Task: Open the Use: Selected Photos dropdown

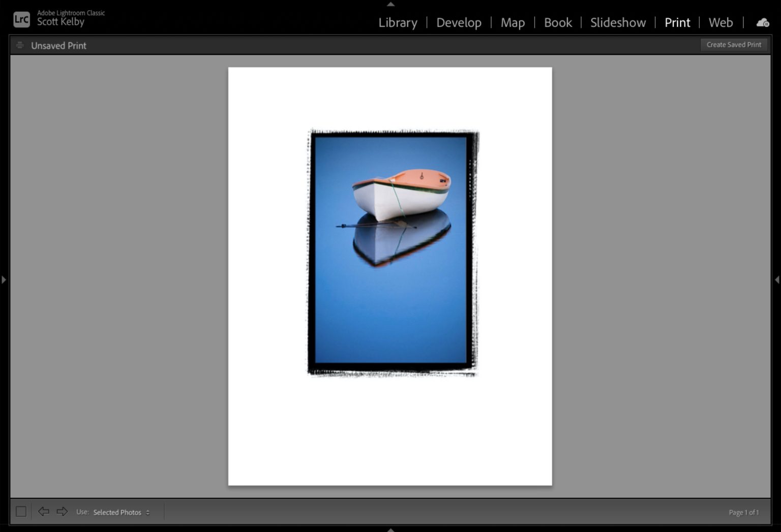Action: click(119, 512)
